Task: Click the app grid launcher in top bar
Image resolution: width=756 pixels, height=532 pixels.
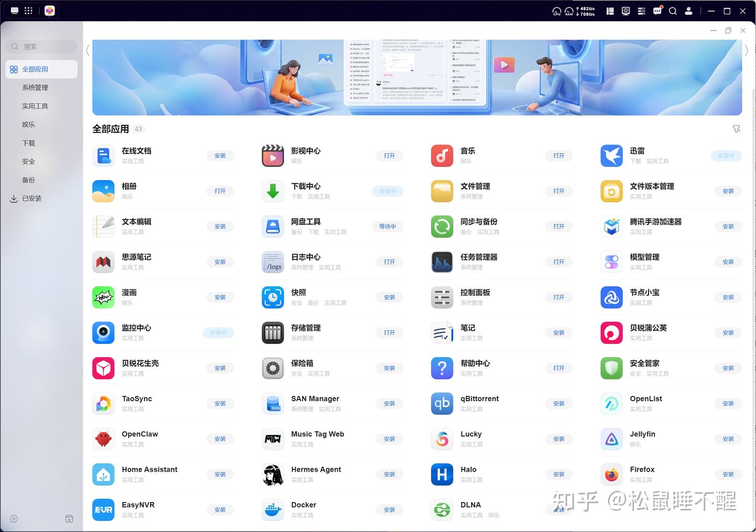Action: pos(28,11)
